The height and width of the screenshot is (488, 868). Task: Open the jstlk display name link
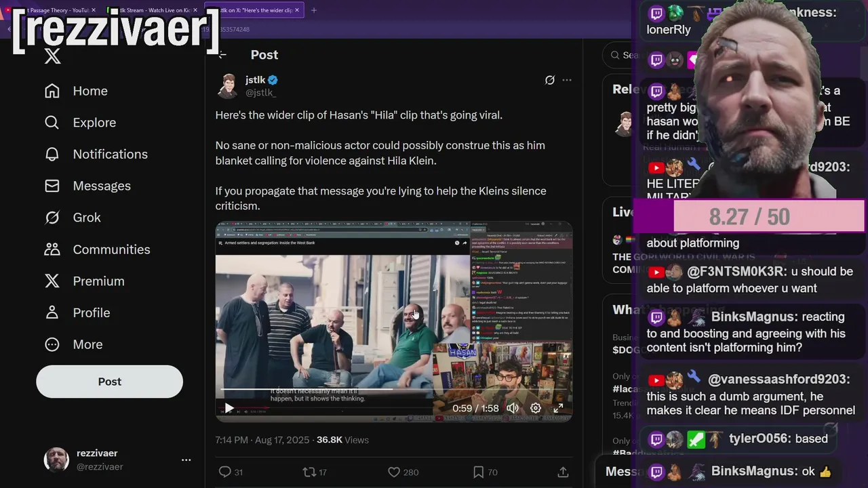point(256,80)
